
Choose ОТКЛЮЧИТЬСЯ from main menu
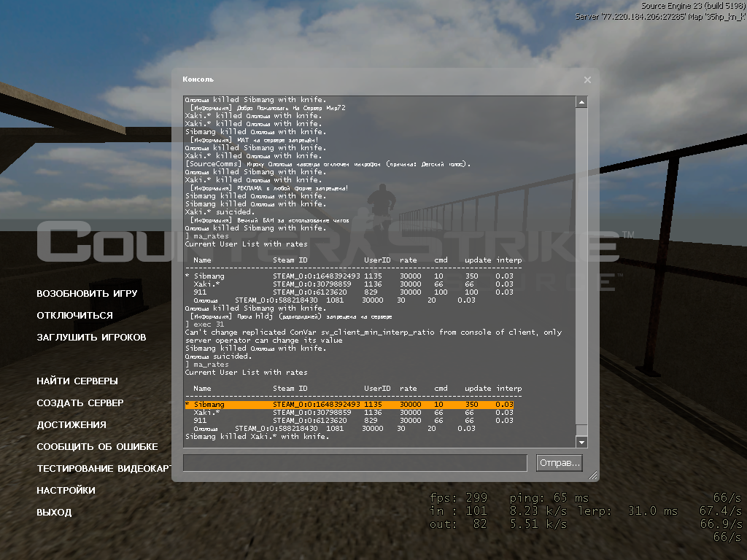[75, 315]
